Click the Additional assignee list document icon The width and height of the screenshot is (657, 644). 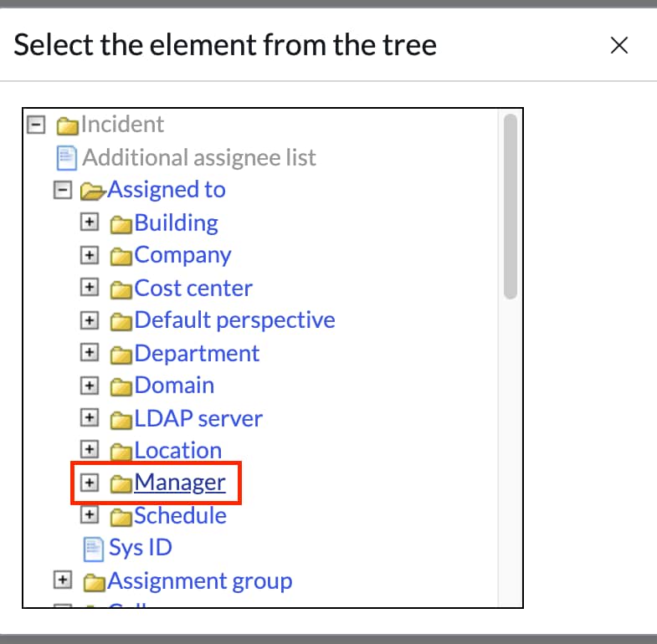pos(66,157)
